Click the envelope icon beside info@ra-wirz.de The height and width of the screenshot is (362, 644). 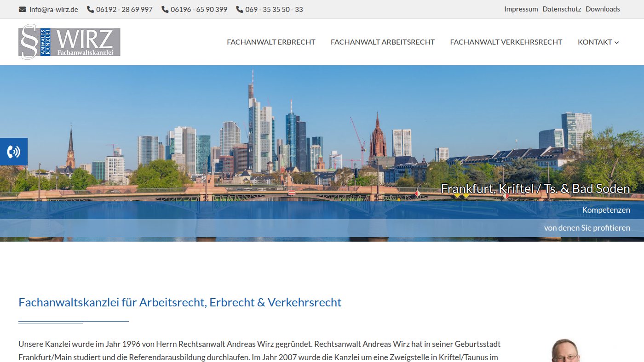pyautogui.click(x=22, y=9)
